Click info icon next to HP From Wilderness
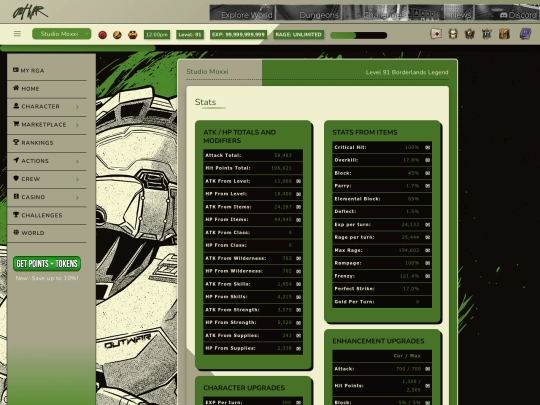This screenshot has width=540, height=405. click(299, 271)
